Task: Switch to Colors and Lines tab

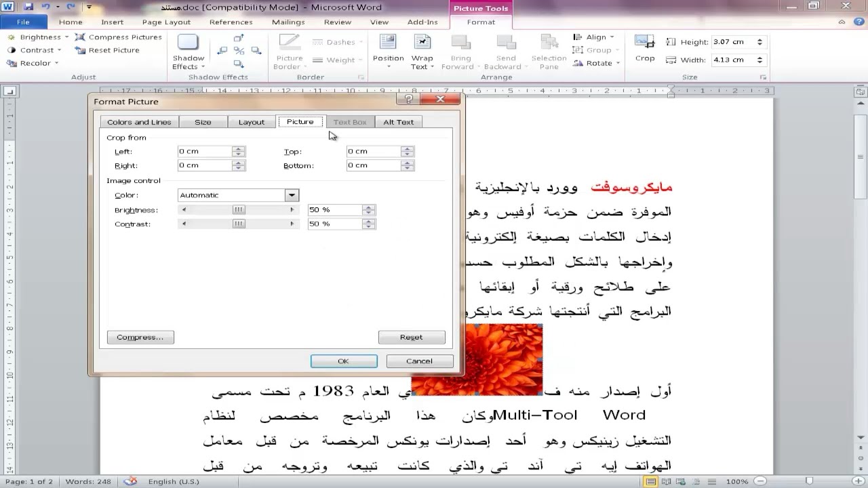Action: [139, 122]
